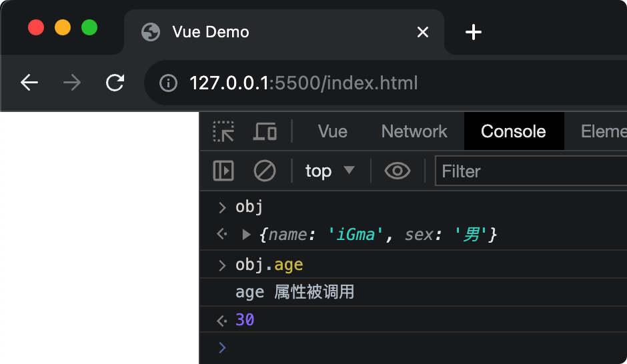This screenshot has height=364, width=627.
Task: Open the Elements panel tab
Action: pyautogui.click(x=602, y=131)
